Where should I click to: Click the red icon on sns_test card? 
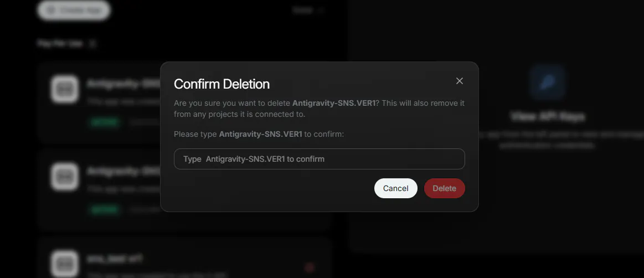(310, 268)
